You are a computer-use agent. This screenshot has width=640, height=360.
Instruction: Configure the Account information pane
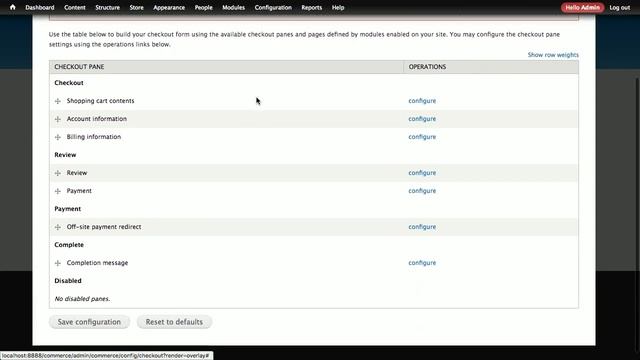[x=422, y=119]
